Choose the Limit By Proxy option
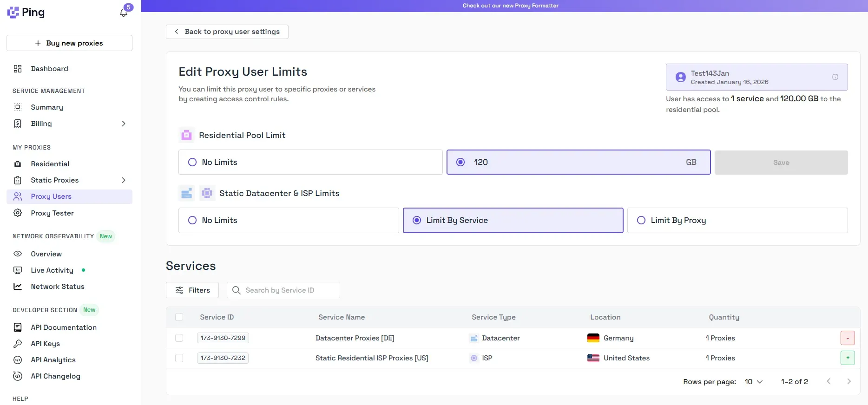 pos(641,220)
